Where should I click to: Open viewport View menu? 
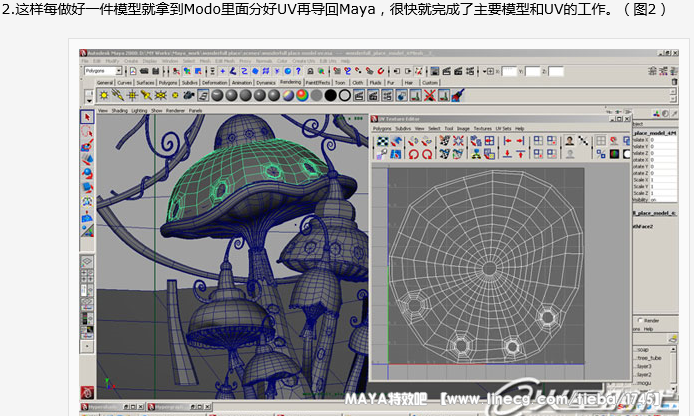coord(103,111)
